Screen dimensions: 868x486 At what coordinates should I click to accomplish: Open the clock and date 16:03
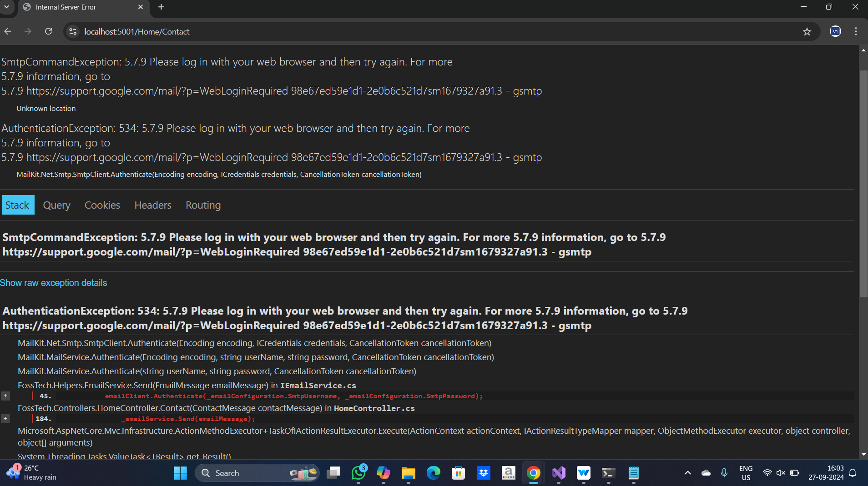826,473
